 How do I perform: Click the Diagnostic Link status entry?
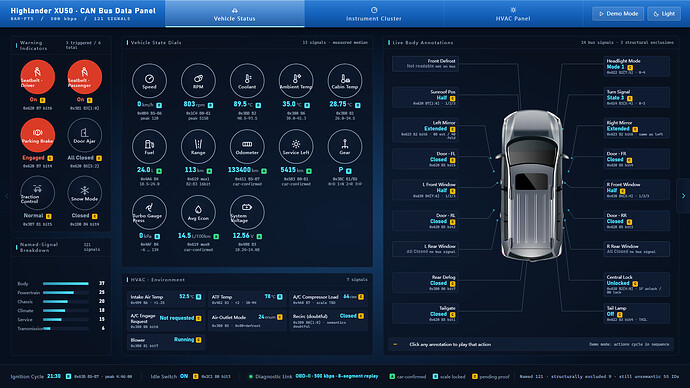(x=313, y=377)
